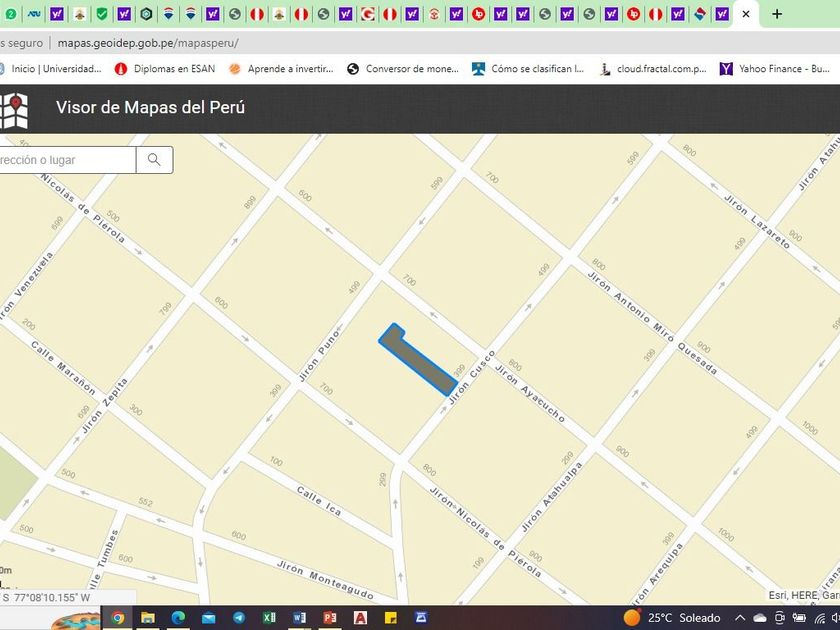The height and width of the screenshot is (630, 840).
Task: Open Word from the taskbar
Action: 299,618
